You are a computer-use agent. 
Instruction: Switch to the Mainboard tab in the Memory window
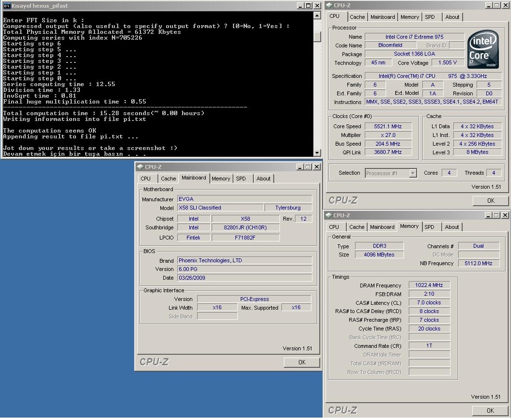pos(382,227)
